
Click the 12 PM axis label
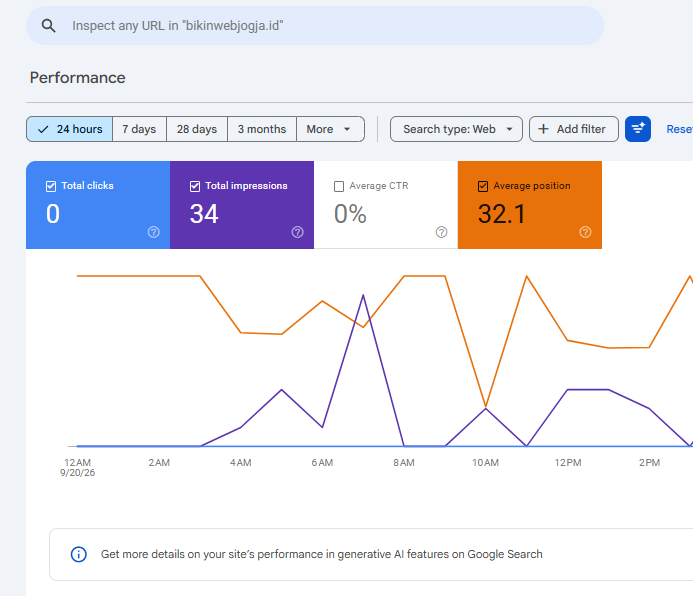click(x=568, y=463)
